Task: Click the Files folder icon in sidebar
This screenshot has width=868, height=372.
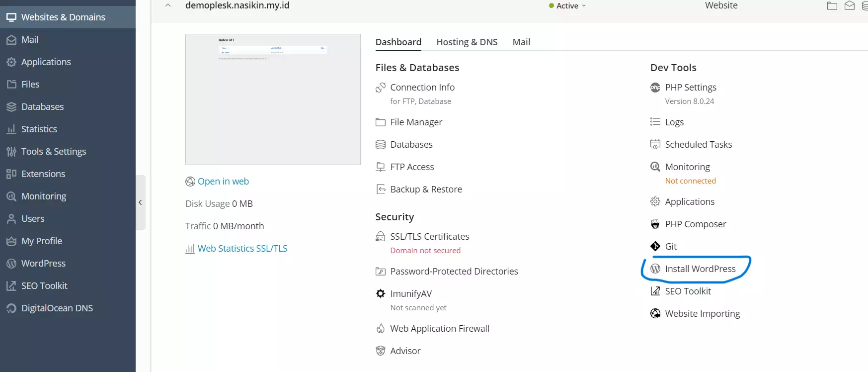Action: (x=11, y=85)
